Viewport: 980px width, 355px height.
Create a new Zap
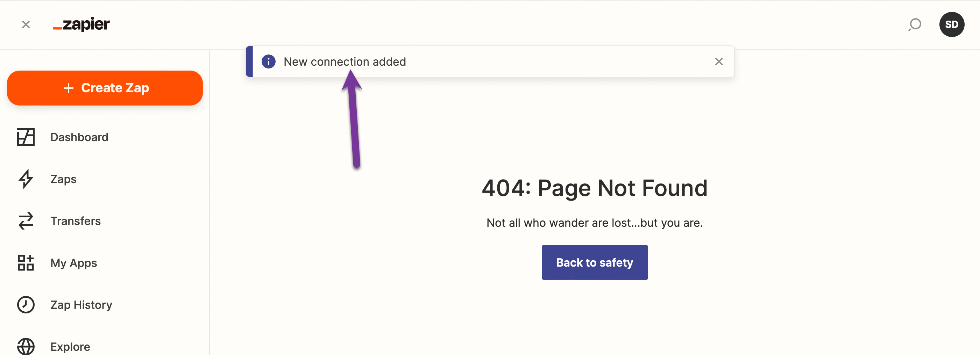[105, 88]
